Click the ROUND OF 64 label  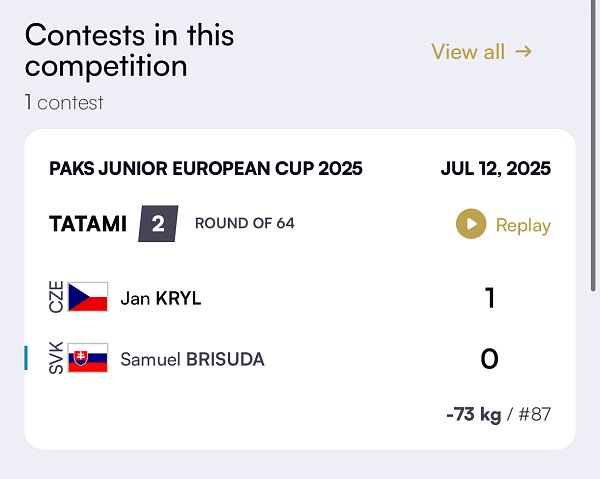(245, 223)
